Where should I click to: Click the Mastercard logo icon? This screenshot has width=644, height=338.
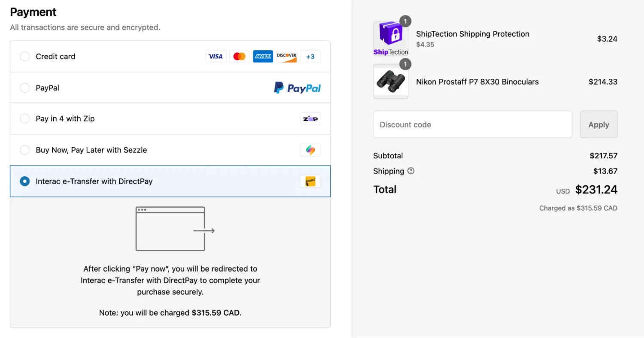tap(239, 56)
